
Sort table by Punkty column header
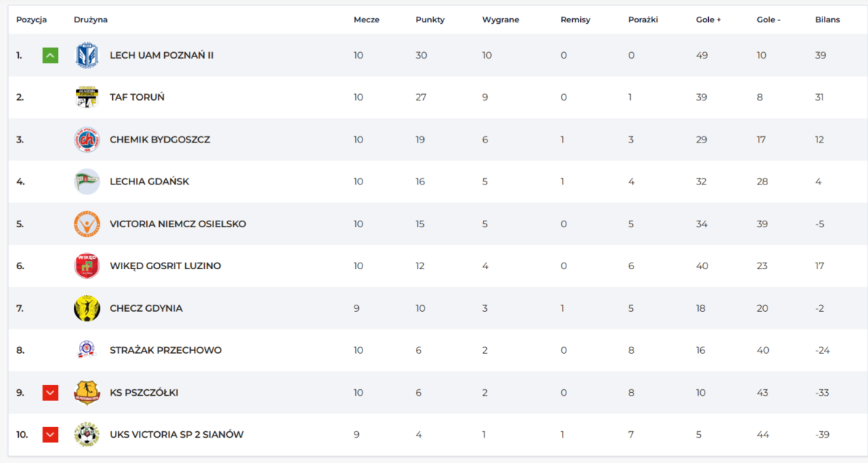[430, 20]
